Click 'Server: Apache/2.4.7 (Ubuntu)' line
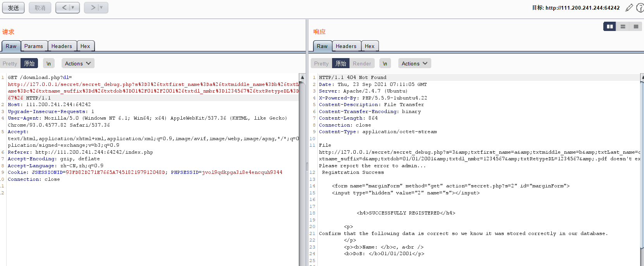Screen dimensions: 644x266 click(363, 91)
